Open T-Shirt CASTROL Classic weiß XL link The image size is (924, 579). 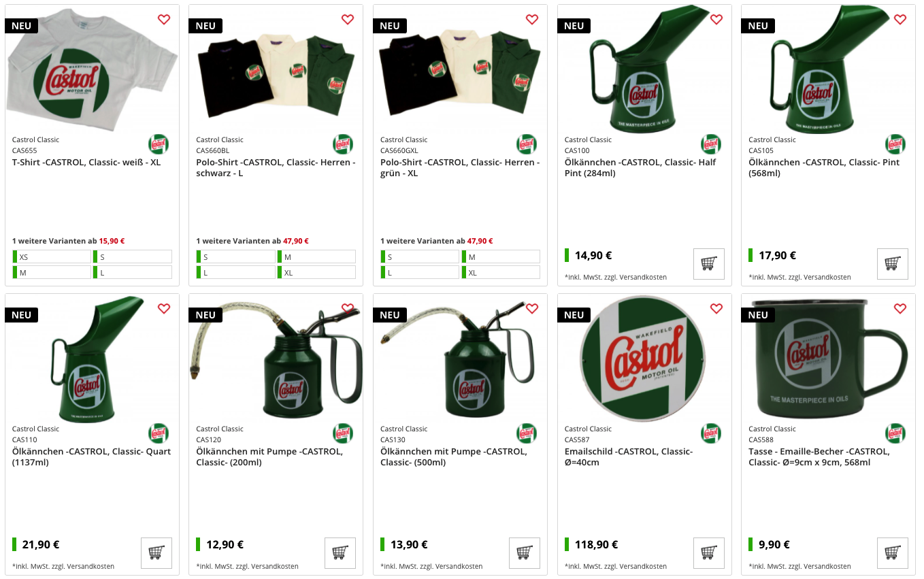(86, 162)
